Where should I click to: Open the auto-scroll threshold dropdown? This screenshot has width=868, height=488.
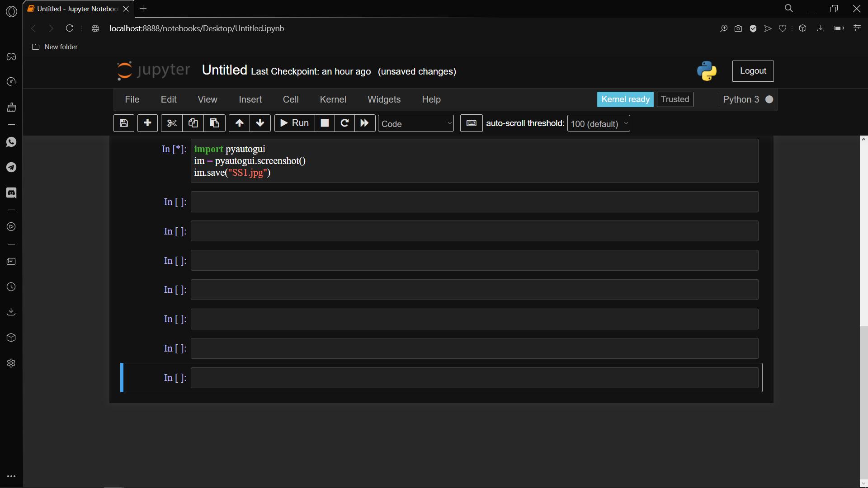598,123
